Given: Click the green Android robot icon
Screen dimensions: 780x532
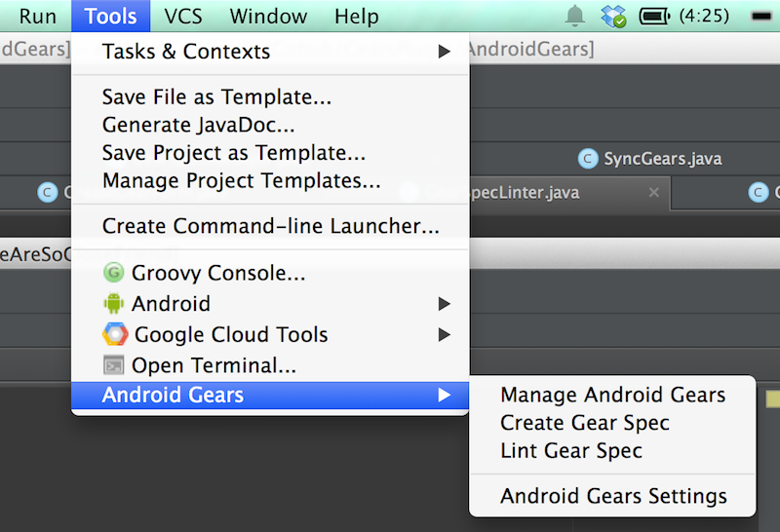Looking at the screenshot, I should click(x=113, y=303).
